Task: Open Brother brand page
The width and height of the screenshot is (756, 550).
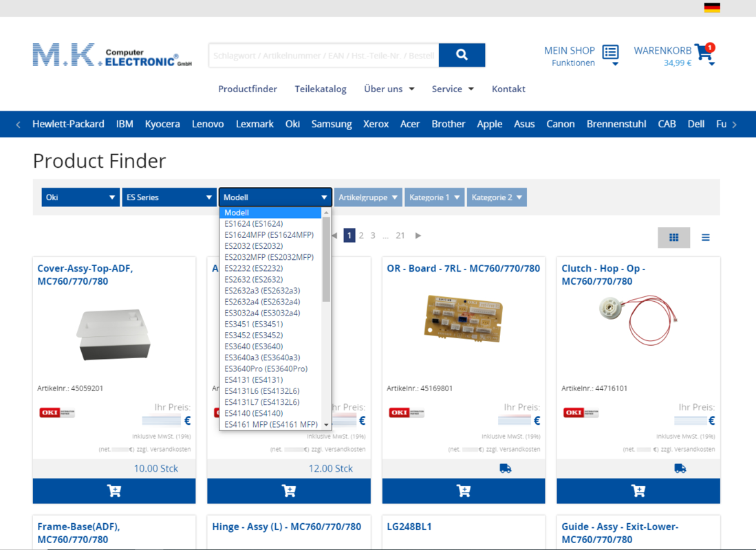Action: pos(449,124)
